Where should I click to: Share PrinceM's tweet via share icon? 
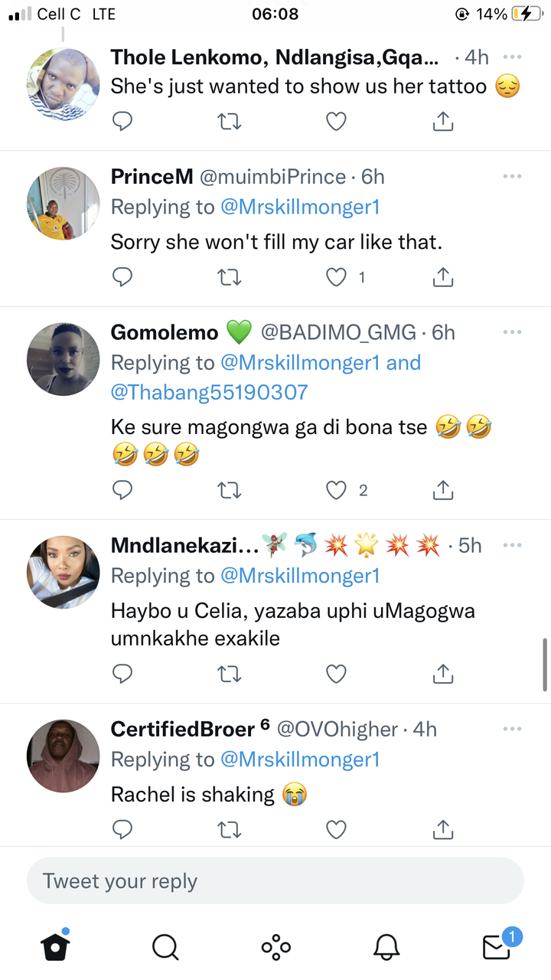pos(443,277)
